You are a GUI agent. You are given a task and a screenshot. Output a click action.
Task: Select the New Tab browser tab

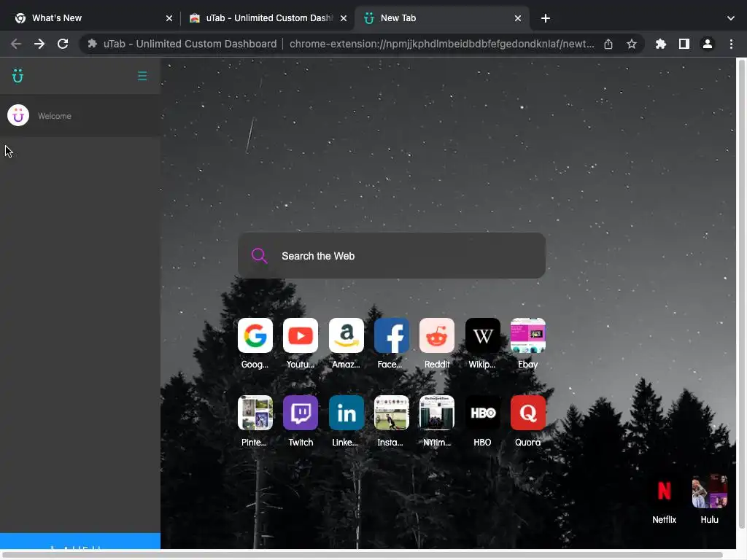coord(441,18)
